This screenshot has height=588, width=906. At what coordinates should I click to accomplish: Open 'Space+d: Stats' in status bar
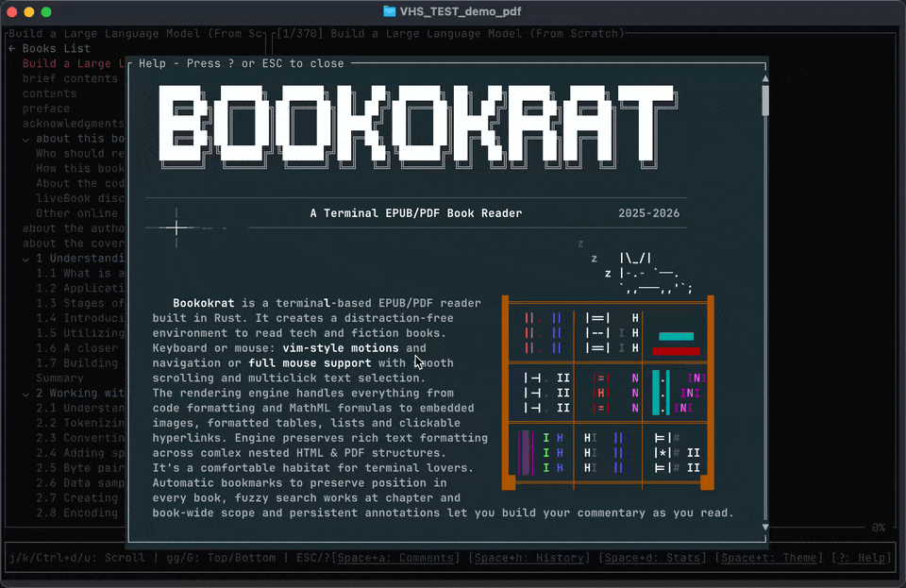tap(653, 559)
